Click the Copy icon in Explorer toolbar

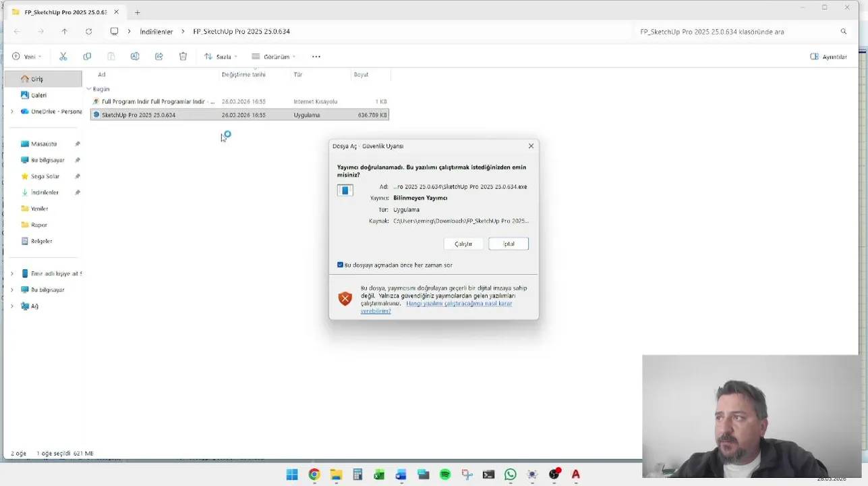pos(87,57)
